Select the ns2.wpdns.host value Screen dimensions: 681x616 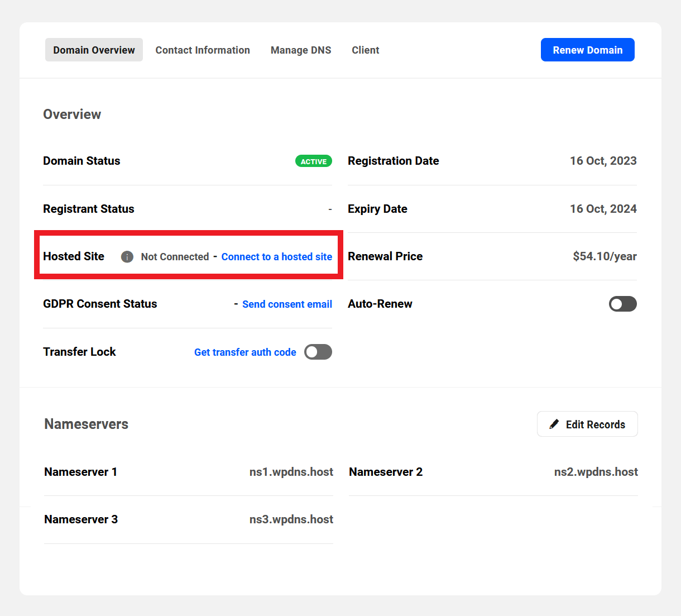click(x=596, y=472)
